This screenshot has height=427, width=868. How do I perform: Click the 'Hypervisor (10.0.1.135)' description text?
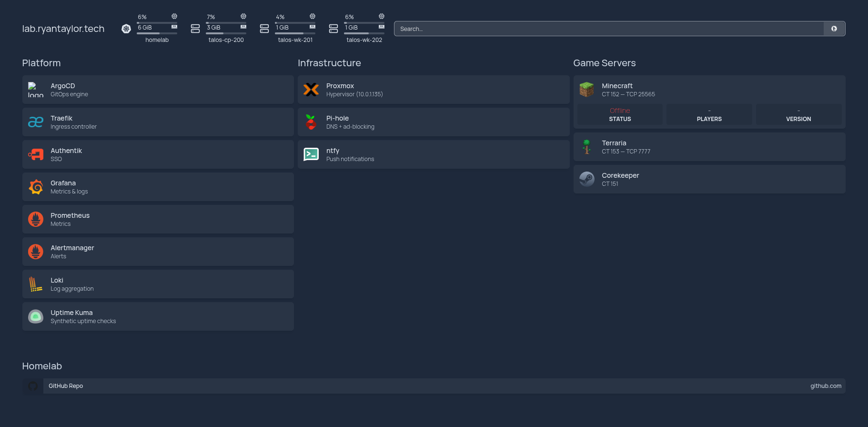pos(354,94)
